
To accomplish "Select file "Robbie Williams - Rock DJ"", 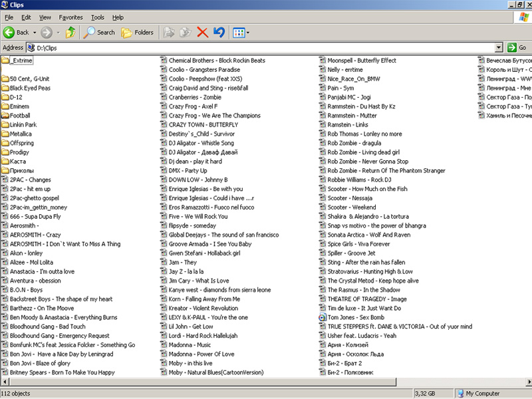I will (359, 180).
